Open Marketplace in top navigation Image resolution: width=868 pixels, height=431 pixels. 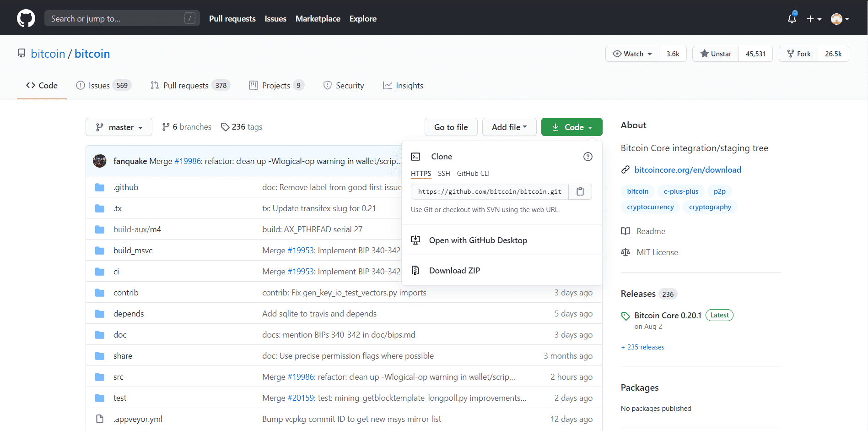tap(318, 19)
